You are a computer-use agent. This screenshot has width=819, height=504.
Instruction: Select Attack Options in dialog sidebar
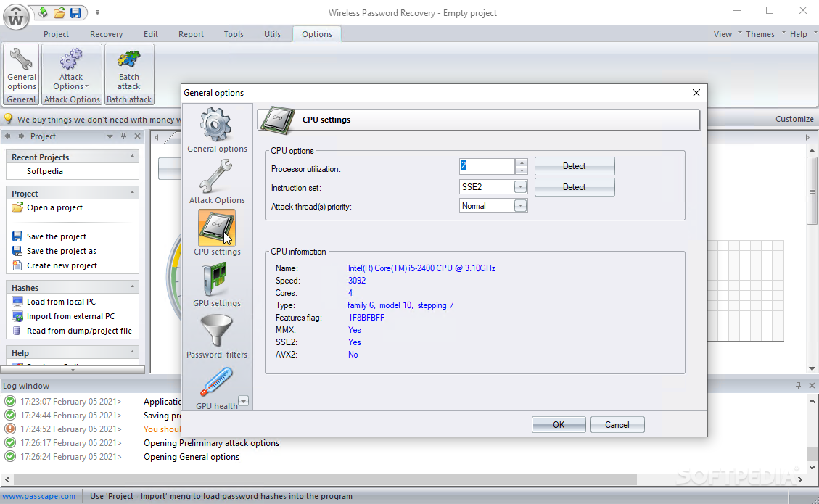pos(217,182)
